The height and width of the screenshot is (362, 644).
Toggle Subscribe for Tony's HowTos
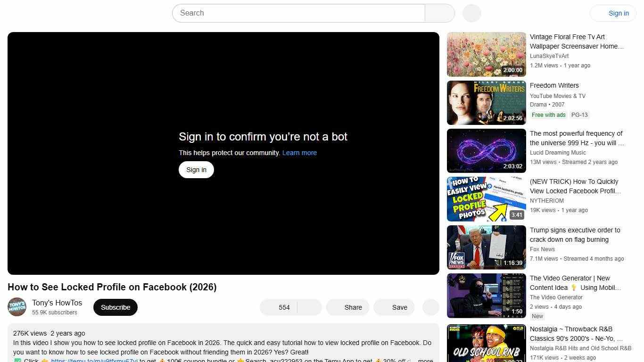click(115, 307)
